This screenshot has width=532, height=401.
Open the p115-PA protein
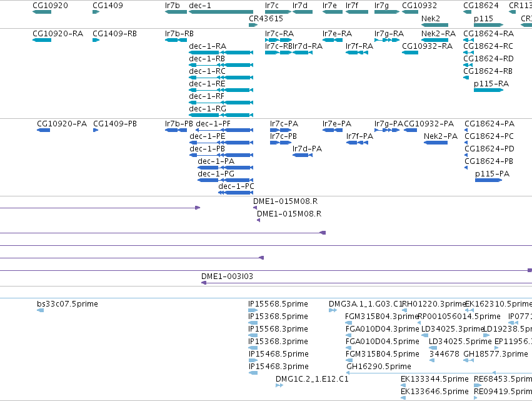[489, 180]
